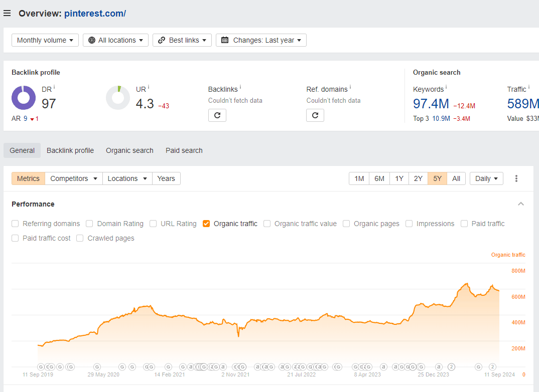
Task: Open the Monthly volume dropdown
Action: [x=45, y=40]
